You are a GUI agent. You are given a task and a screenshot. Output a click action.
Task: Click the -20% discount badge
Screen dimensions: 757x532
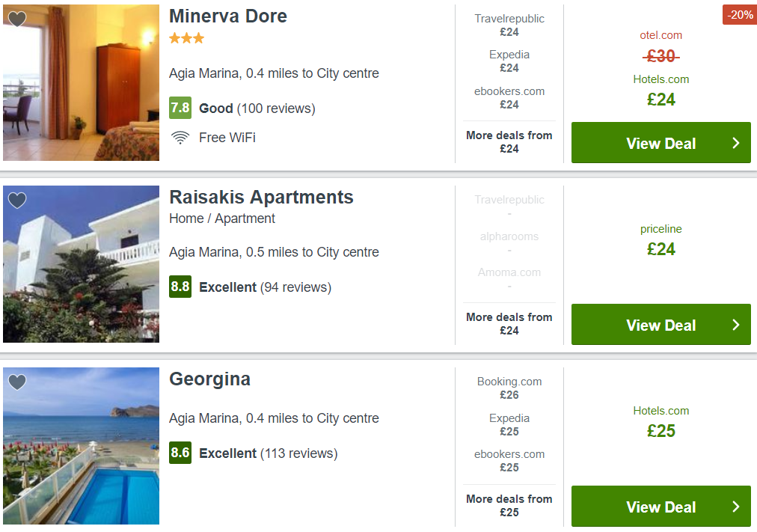click(x=740, y=15)
